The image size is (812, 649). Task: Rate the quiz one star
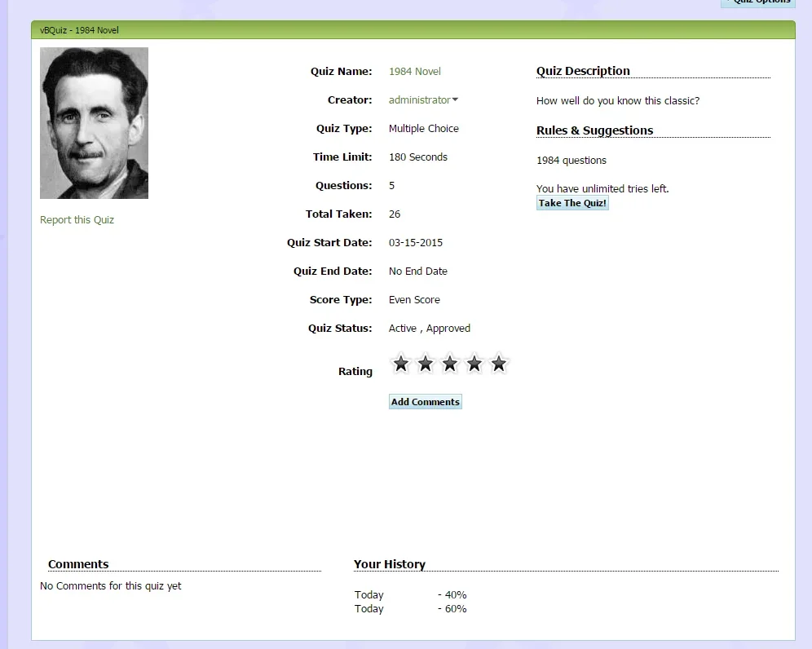click(400, 364)
